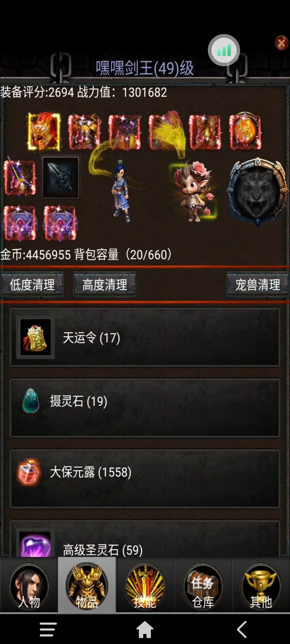
Task: Open the 其他 trophy tab
Action: pyautogui.click(x=261, y=586)
